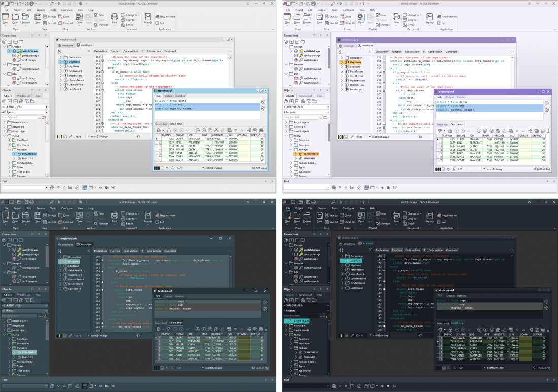The width and height of the screenshot is (558, 392).
Task: Click Workset Manage icon in the light-blue theme window
Action: tap(96, 24)
